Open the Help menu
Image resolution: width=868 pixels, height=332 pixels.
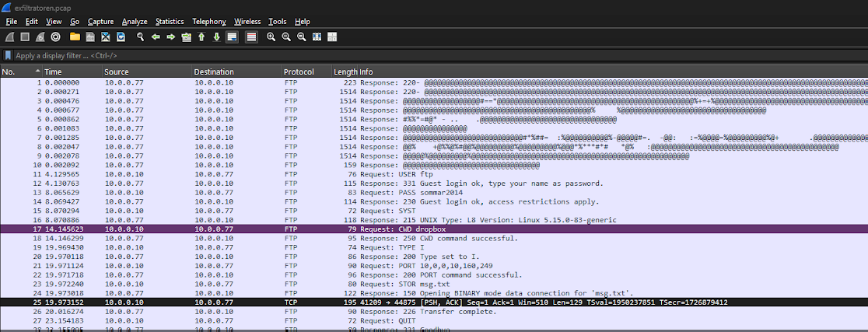(303, 22)
